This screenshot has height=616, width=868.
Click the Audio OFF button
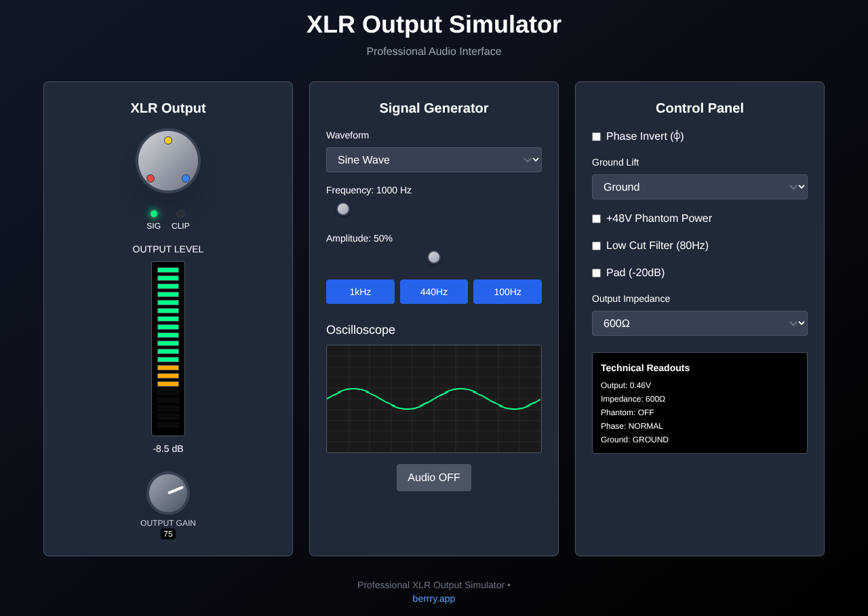434,477
